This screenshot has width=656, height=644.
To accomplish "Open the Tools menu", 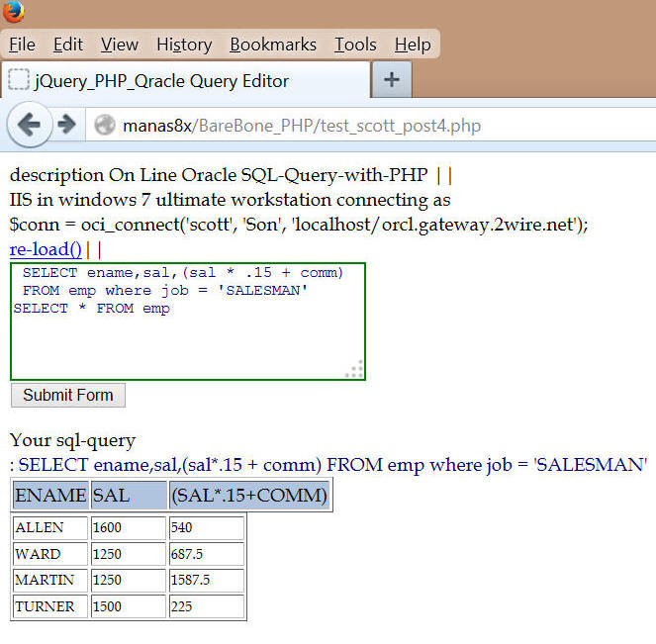I will click(355, 45).
